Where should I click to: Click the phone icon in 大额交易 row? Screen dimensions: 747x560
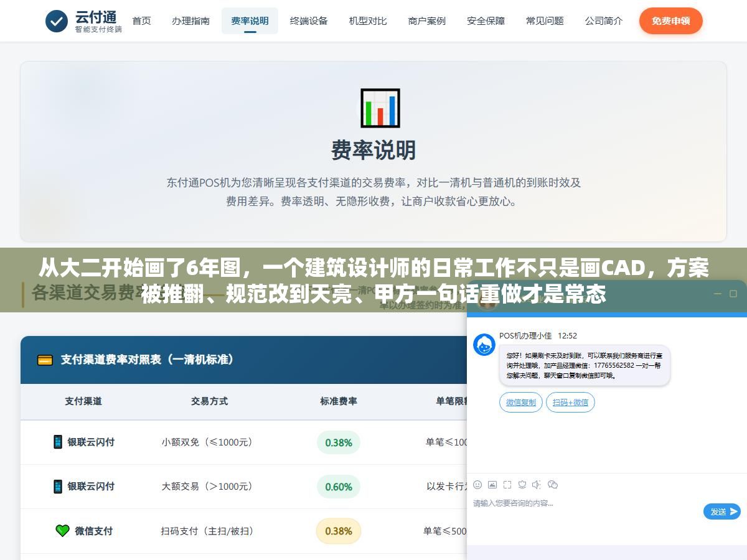pos(57,486)
